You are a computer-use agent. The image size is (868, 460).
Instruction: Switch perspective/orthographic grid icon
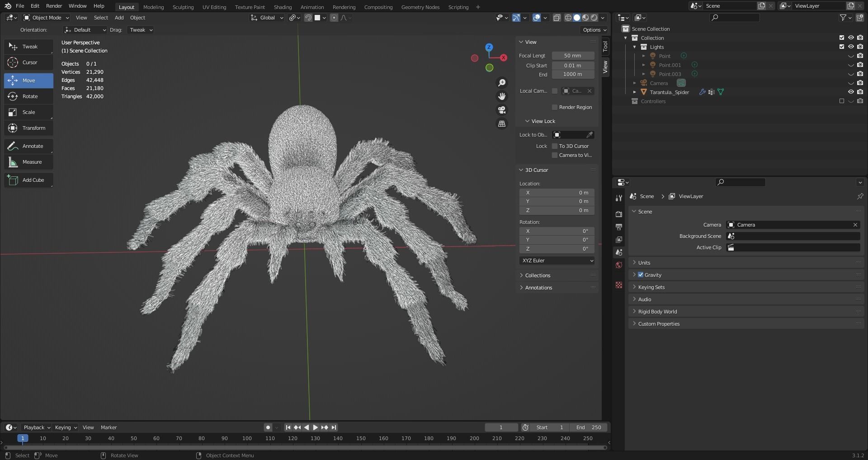[502, 123]
